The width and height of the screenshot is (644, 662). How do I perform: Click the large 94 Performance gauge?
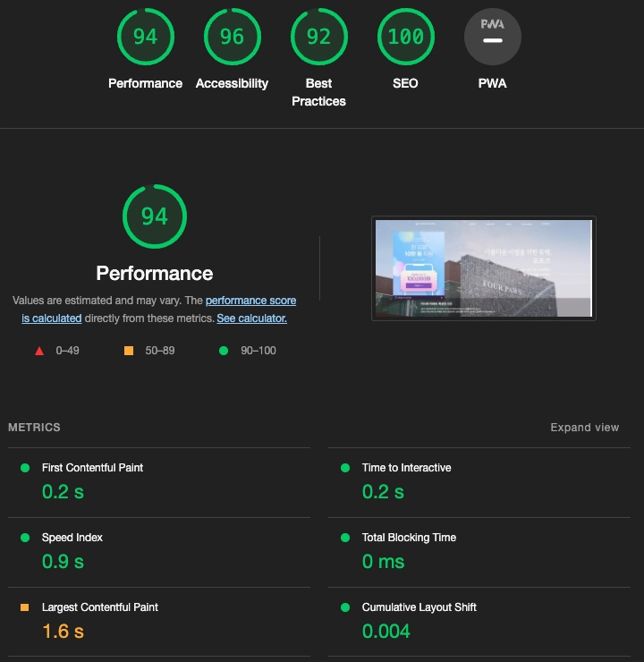pyautogui.click(x=155, y=216)
